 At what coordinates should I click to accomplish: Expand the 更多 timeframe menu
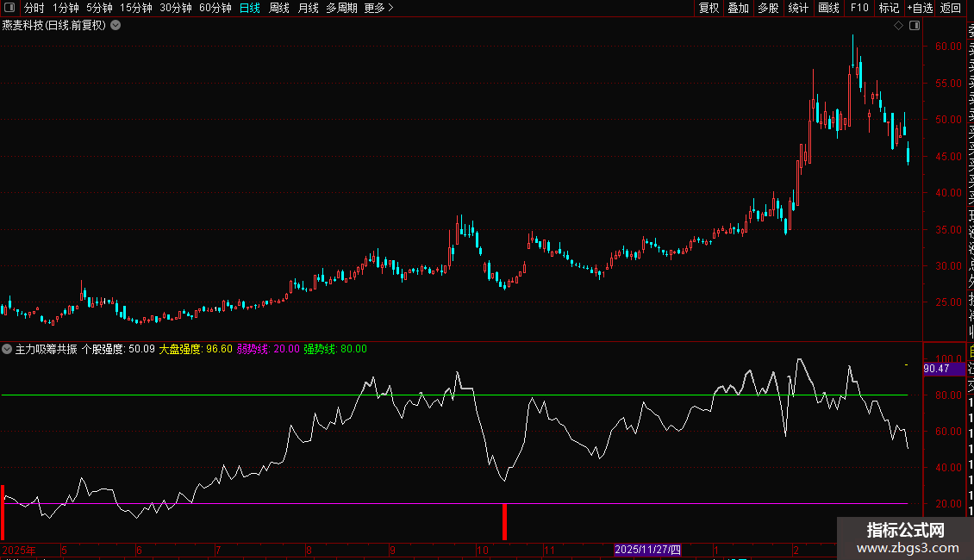point(379,8)
